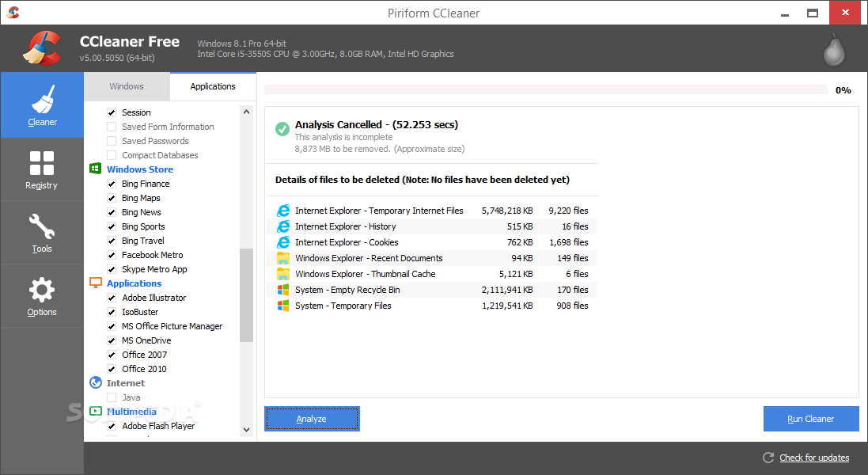Click the Multimedia category icon

[95, 412]
